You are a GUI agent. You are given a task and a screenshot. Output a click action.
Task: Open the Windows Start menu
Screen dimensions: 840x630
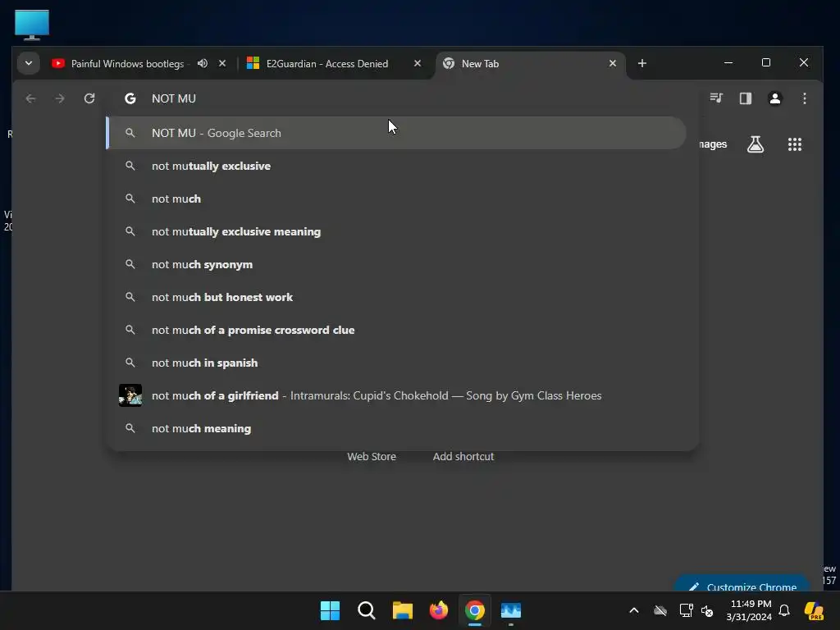[330, 610]
